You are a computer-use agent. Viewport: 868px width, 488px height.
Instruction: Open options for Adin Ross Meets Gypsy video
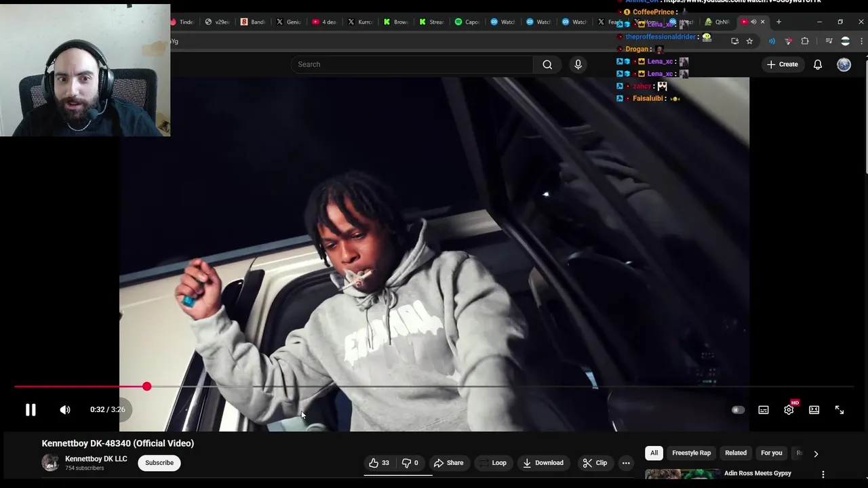[x=823, y=474]
